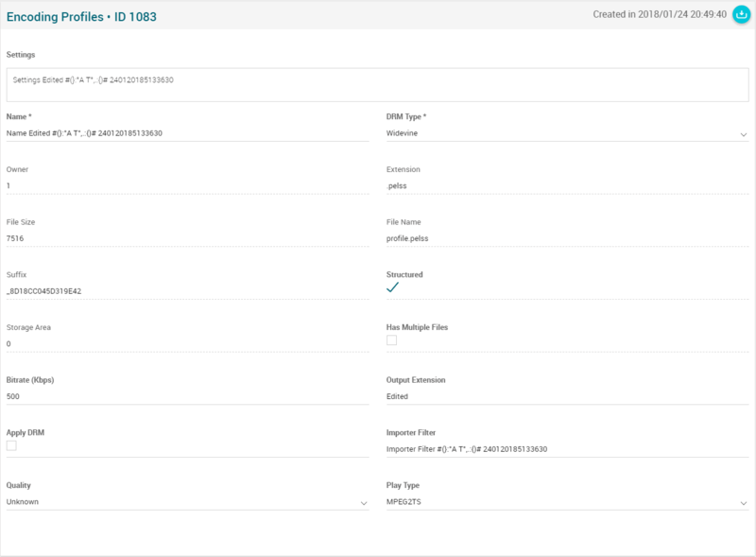Open the Play Type dropdown
The height and width of the screenshot is (557, 756).
coord(567,502)
